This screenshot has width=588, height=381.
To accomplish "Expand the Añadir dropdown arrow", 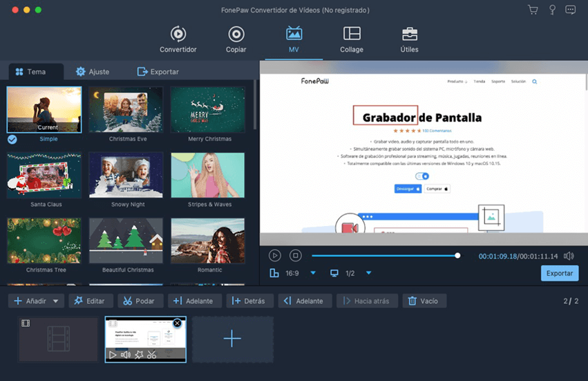I will 55,301.
